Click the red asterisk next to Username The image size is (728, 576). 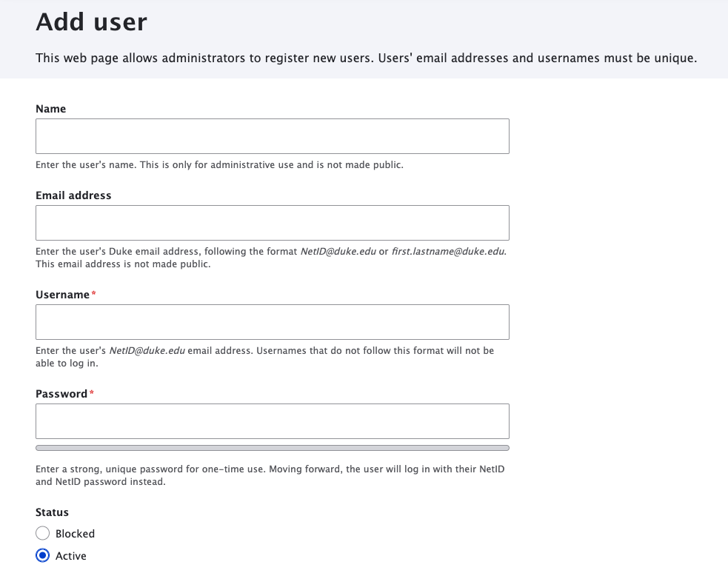click(92, 292)
